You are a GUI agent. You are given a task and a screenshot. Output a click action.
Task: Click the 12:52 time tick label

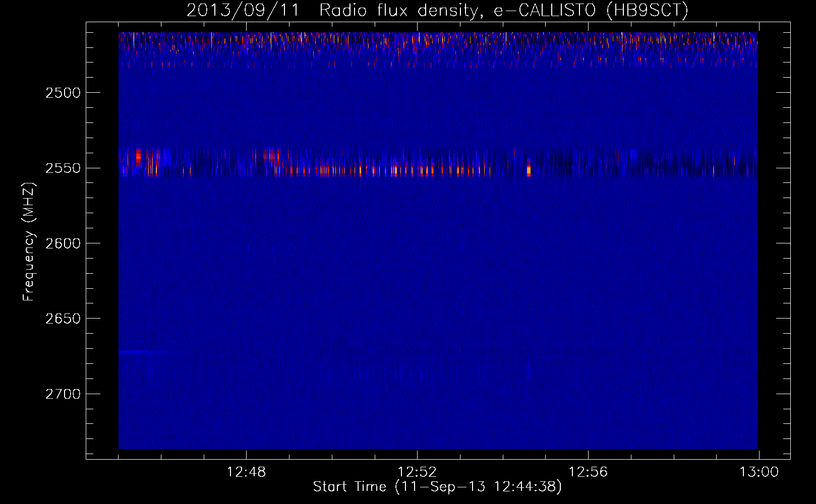point(417,472)
